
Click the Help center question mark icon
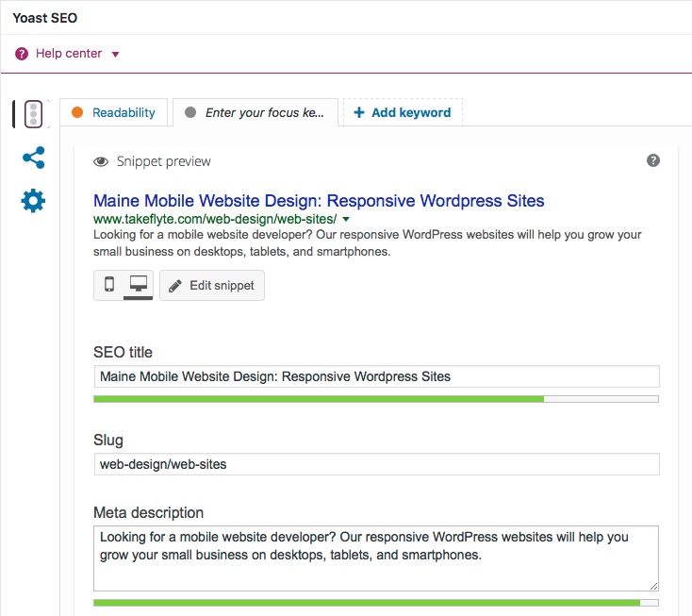[x=22, y=54]
